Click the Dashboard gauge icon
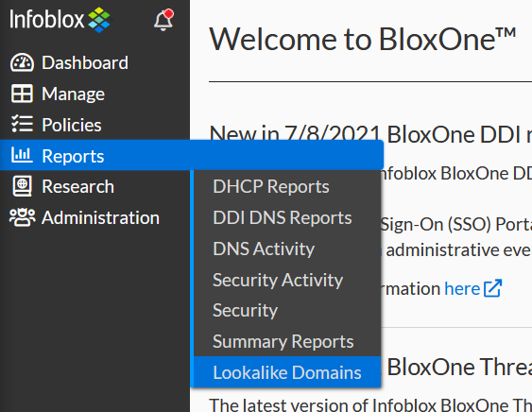Viewport: 532px width, 412px height. [22, 62]
